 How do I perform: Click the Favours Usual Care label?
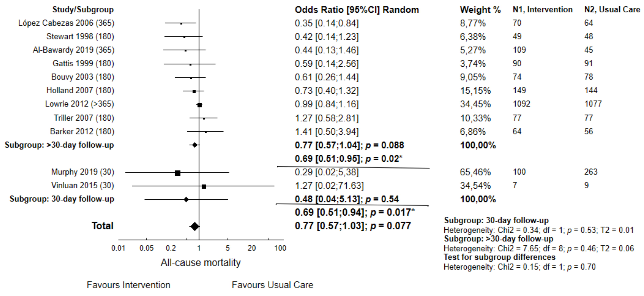pyautogui.click(x=273, y=285)
